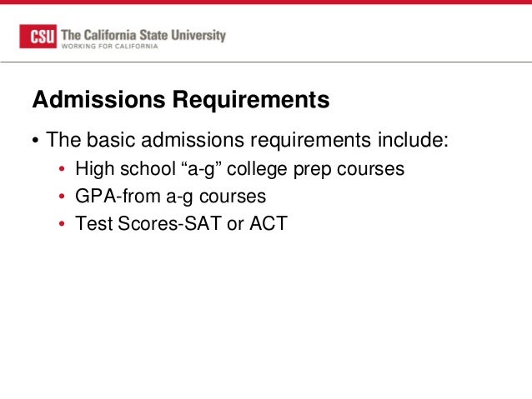Click the red CSU logo box
Image resolution: width=532 pixels, height=399 pixels.
click(38, 37)
